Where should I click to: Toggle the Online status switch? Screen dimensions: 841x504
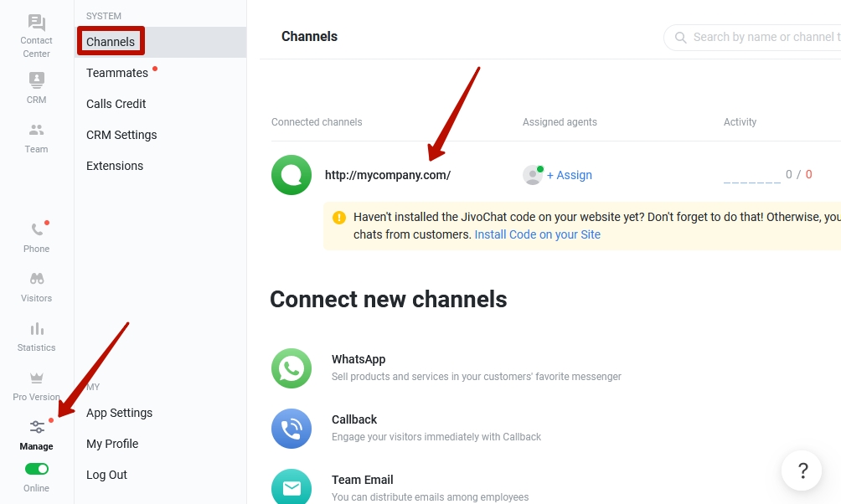[x=37, y=469]
